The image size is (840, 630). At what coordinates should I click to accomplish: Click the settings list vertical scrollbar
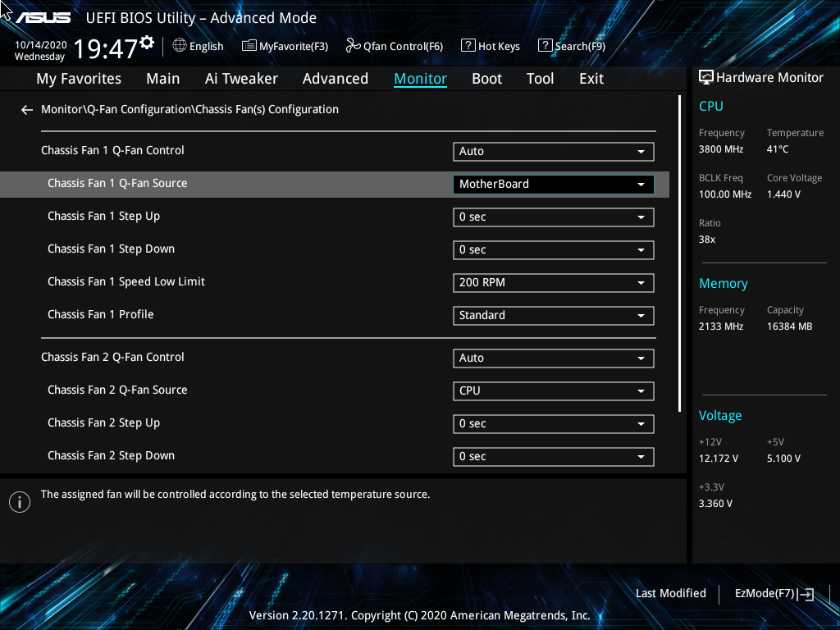[680, 254]
